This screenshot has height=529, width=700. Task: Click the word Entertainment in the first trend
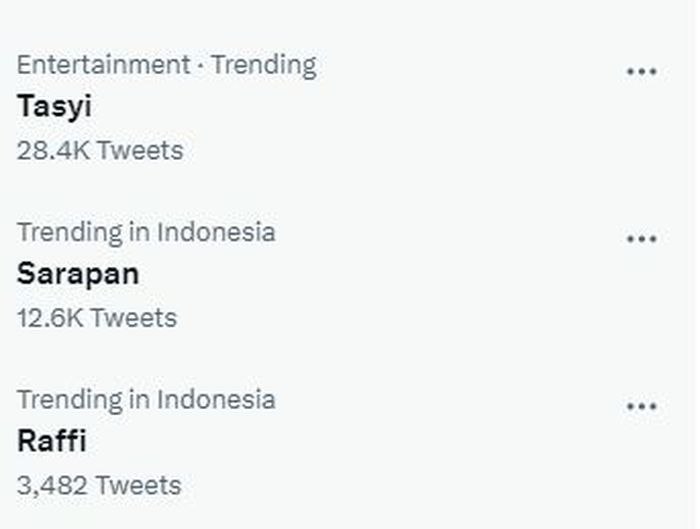[x=103, y=65]
